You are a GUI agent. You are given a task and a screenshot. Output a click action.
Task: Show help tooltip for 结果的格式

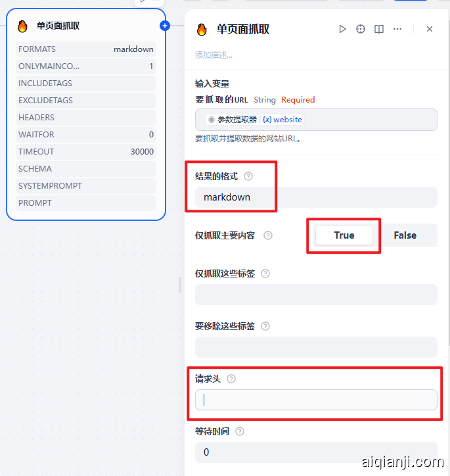[x=248, y=176]
